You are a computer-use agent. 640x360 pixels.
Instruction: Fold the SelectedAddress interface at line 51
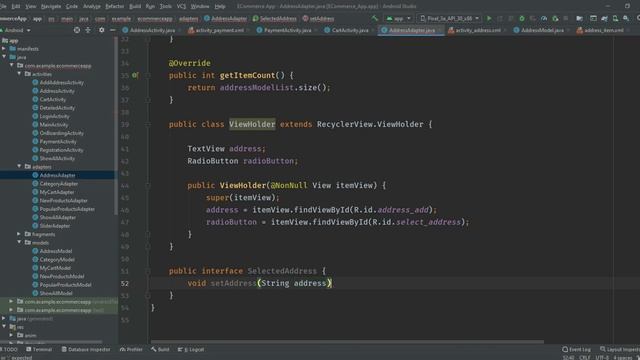point(148,271)
